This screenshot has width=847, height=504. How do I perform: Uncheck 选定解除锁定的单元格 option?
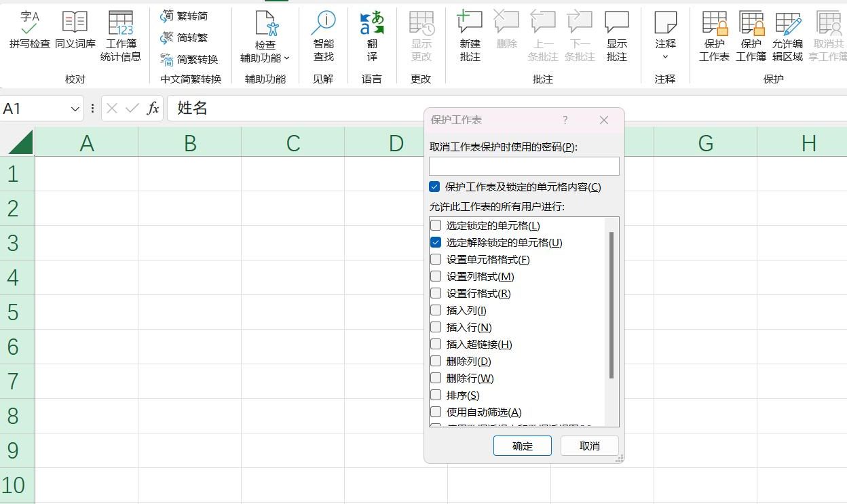click(x=436, y=242)
